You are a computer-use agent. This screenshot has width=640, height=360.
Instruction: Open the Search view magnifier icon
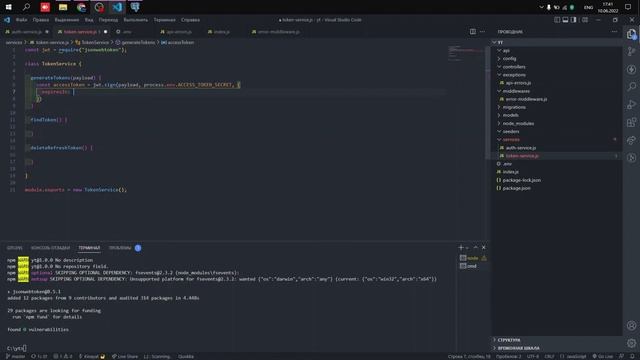631,87
